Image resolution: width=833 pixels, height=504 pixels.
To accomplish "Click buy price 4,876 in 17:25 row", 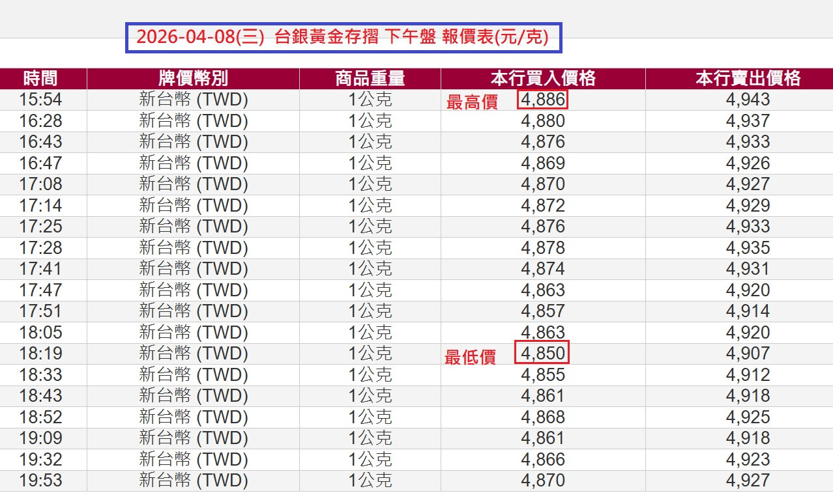I will 543,227.
